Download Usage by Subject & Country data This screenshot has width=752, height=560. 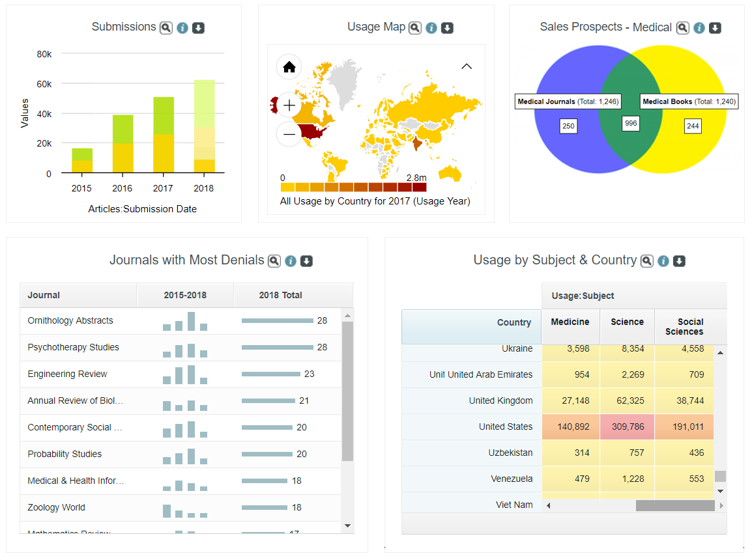[x=679, y=261]
